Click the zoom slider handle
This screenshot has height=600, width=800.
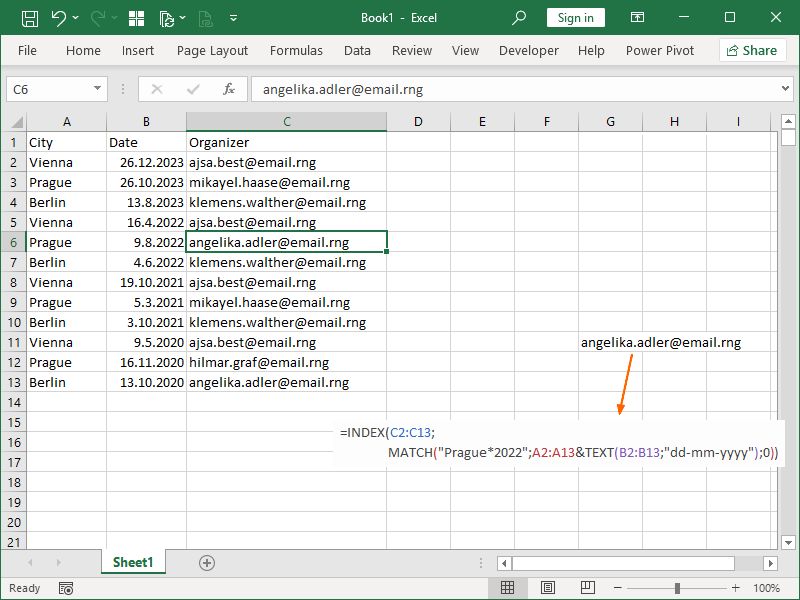click(677, 588)
